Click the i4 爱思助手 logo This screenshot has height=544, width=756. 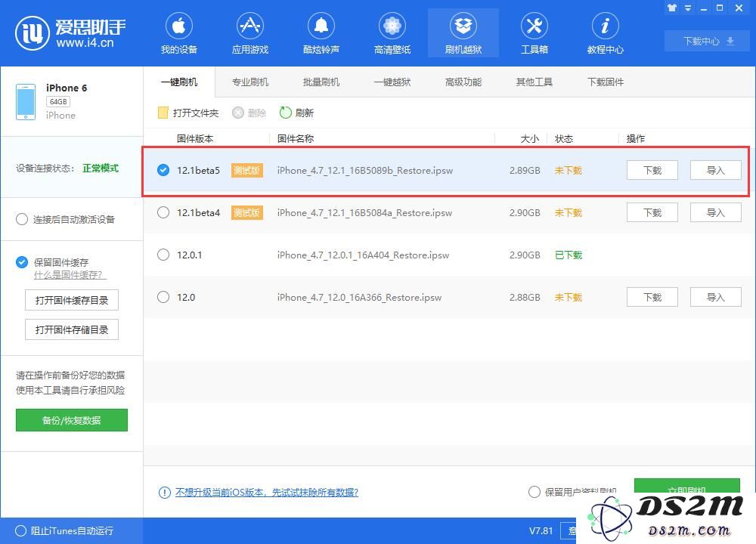(x=70, y=32)
